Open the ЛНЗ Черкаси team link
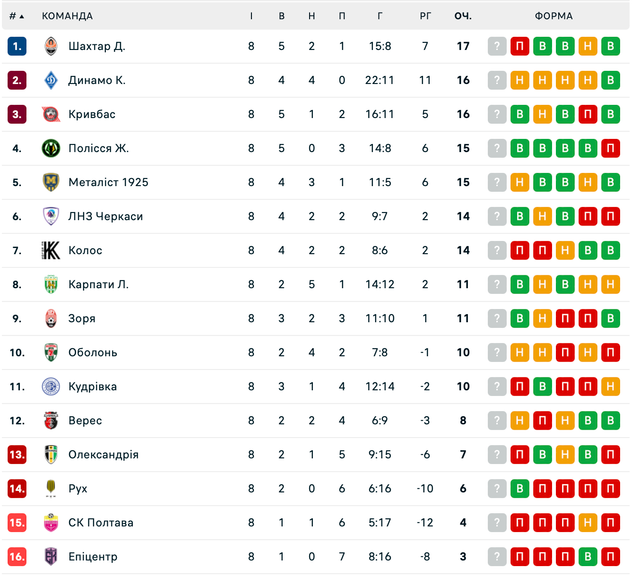 (x=105, y=216)
